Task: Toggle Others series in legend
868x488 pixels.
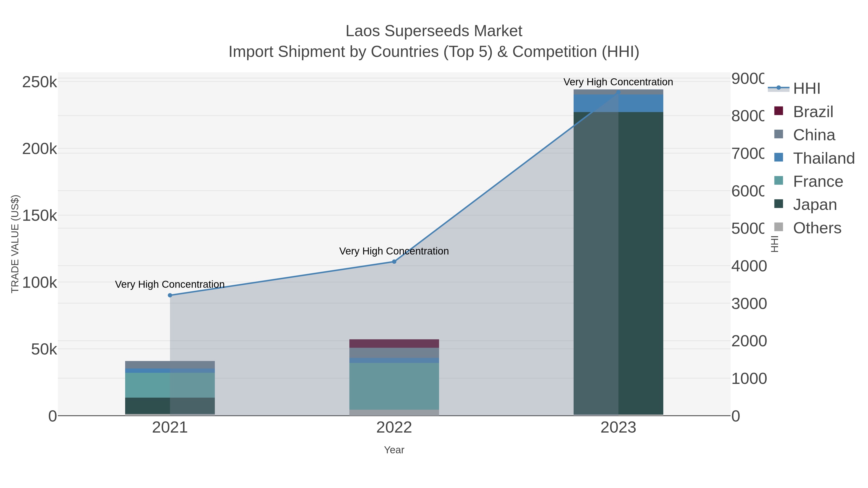Action: point(808,228)
